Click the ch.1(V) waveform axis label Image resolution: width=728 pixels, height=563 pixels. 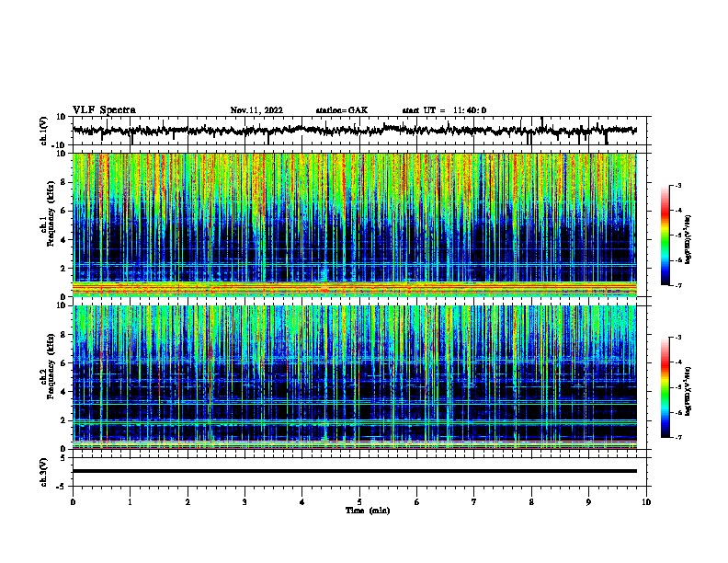(44, 131)
